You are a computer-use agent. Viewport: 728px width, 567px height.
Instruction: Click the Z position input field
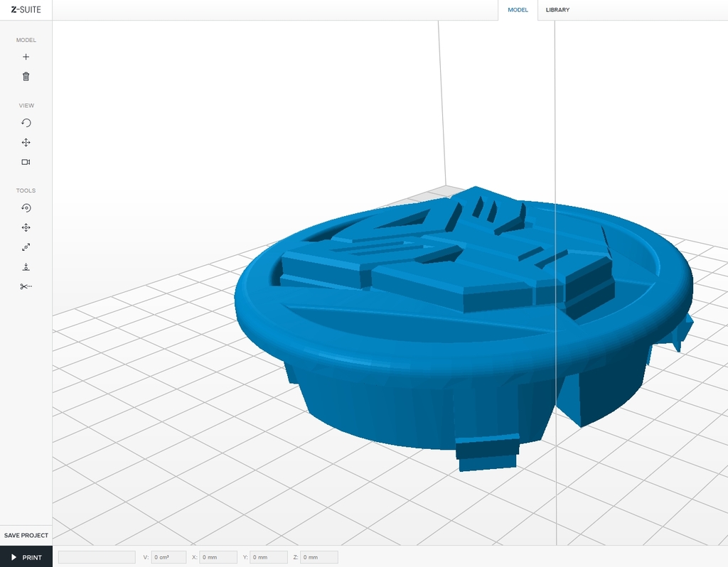point(318,557)
